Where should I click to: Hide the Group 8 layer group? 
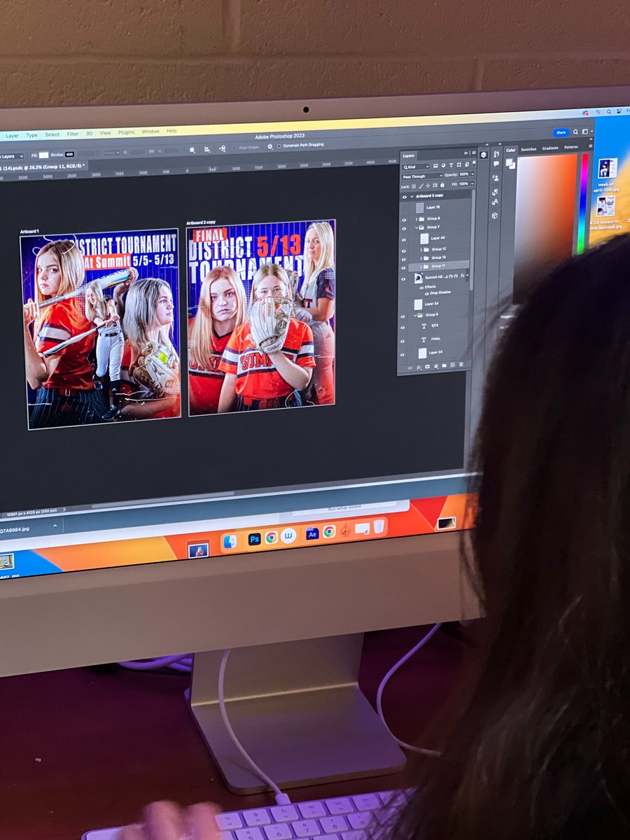click(x=404, y=220)
